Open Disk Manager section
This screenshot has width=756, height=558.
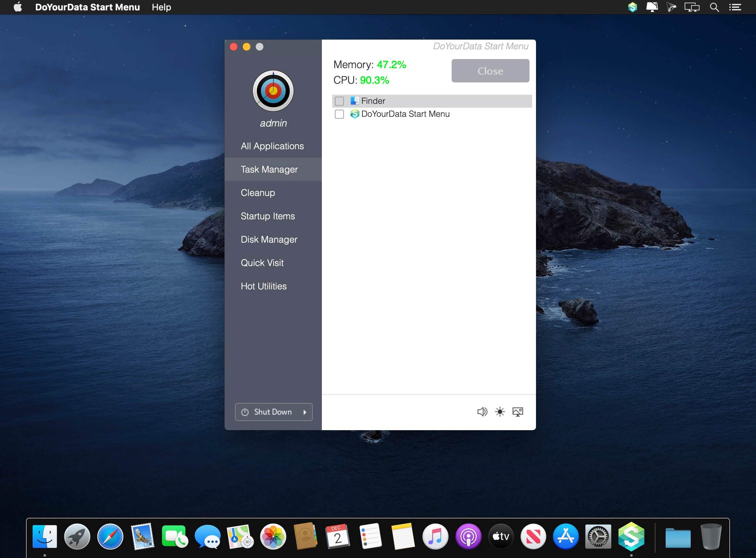(269, 239)
